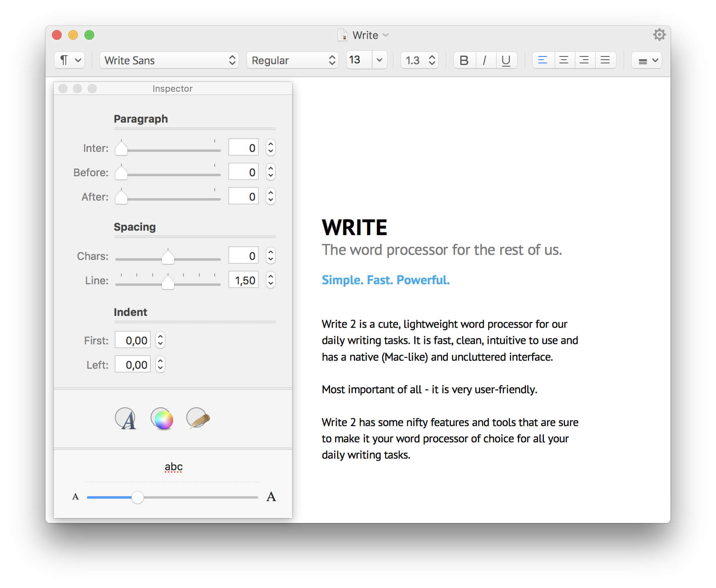Image resolution: width=716 pixels, height=588 pixels.
Task: Close the Inspector panel
Action: point(63,89)
